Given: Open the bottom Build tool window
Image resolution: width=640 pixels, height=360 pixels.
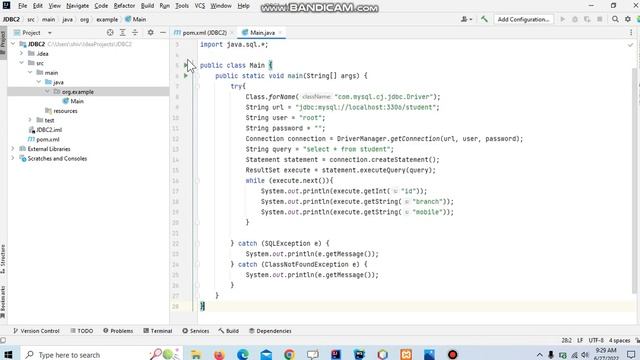Looking at the screenshot, I should point(229,331).
